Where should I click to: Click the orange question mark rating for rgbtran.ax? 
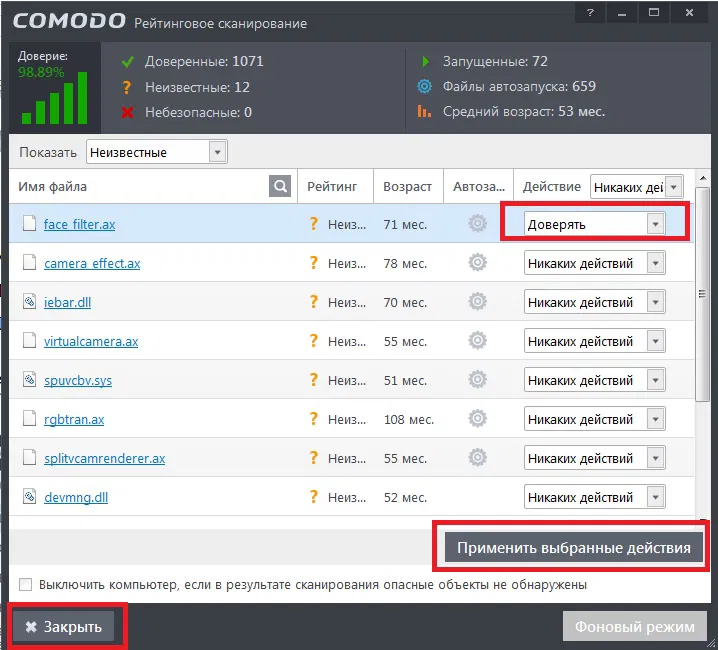(x=313, y=418)
